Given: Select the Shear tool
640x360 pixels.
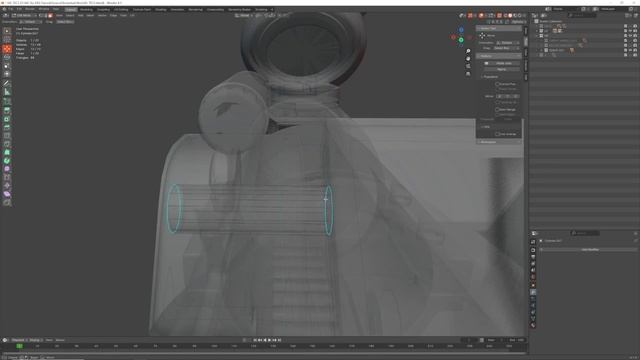Looking at the screenshot, I should (x=7, y=194).
